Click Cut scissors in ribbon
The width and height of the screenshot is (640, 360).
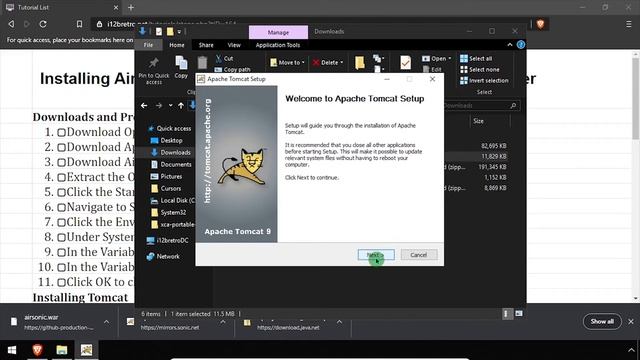pos(224,58)
